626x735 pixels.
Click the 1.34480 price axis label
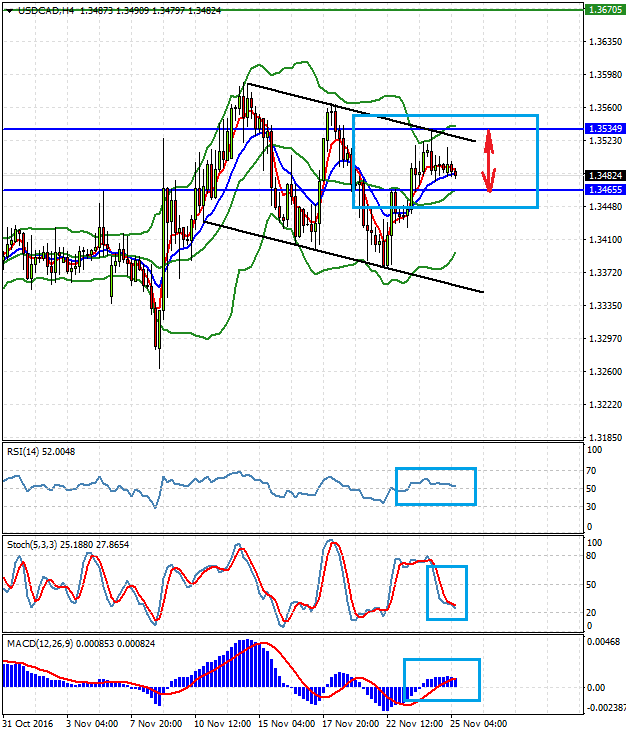coord(605,207)
